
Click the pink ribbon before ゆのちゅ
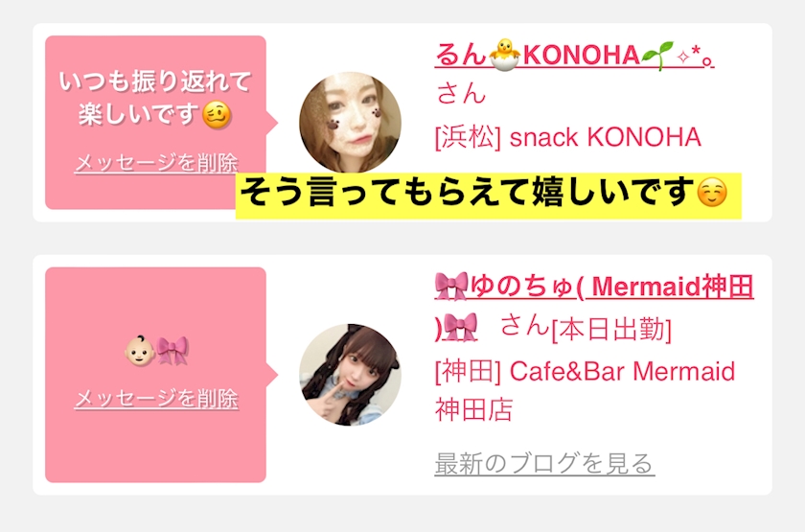(451, 286)
